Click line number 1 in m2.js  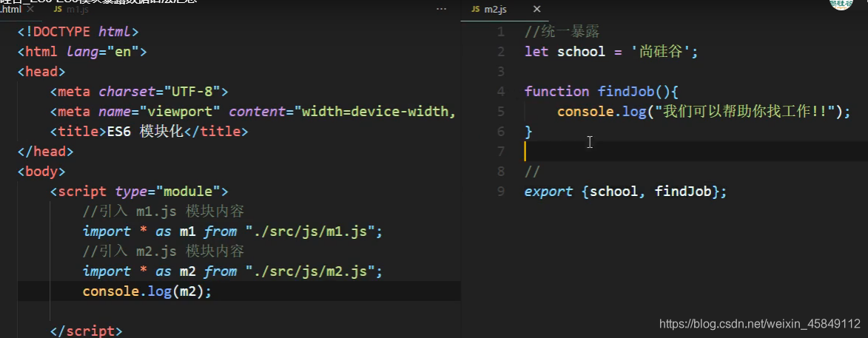pyautogui.click(x=500, y=32)
